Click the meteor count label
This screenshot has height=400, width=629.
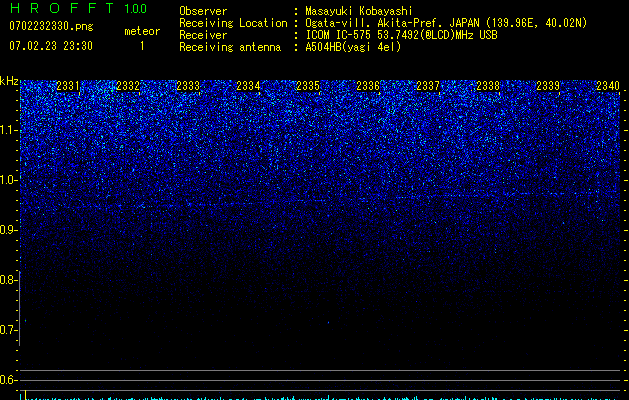tap(142, 31)
